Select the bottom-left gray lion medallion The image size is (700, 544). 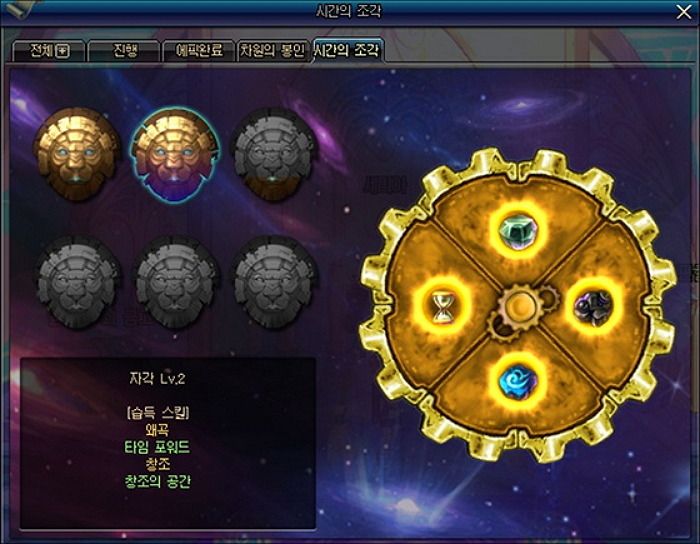(77, 283)
